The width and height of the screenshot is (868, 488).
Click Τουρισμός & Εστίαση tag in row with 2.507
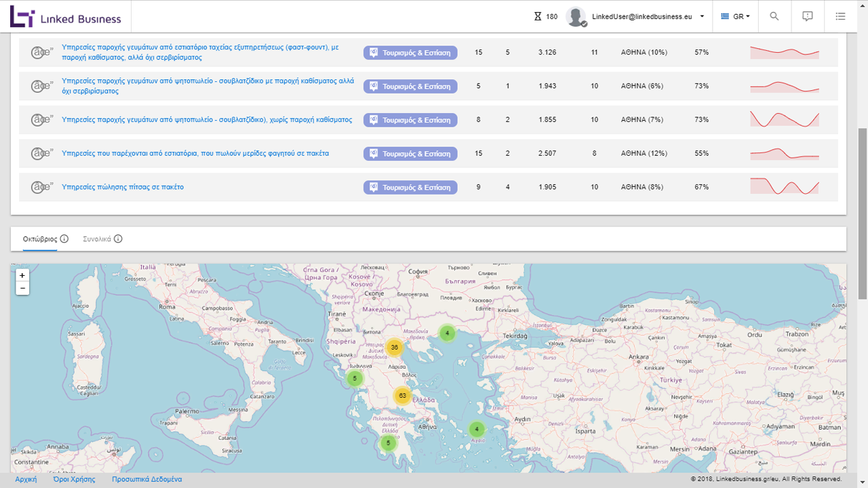[410, 154]
